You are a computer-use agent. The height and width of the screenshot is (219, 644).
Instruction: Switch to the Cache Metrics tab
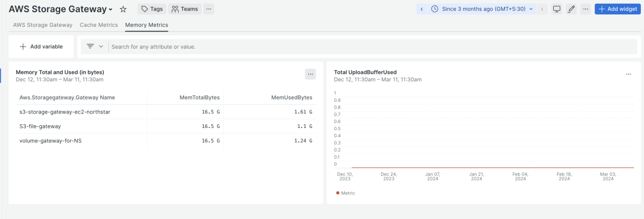coord(99,25)
